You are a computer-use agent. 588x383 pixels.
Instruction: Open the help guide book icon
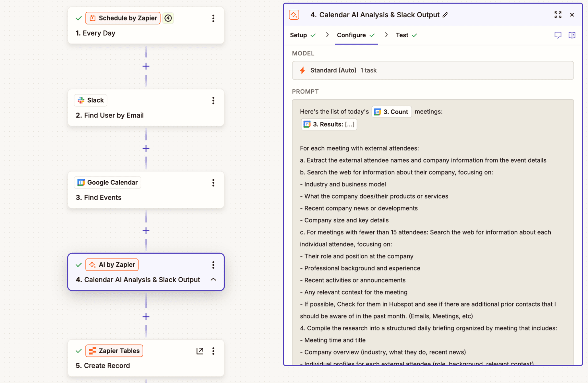coord(572,35)
